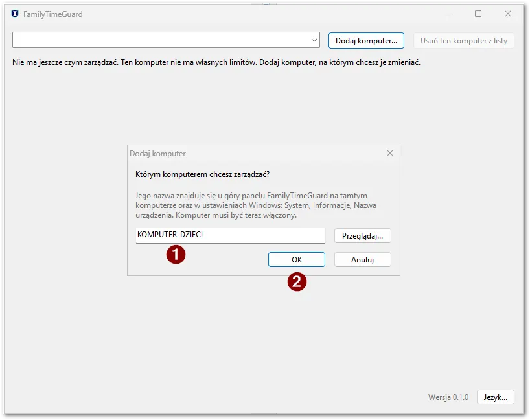
Task: Click the FamilyTimeGuard window title text
Action: tap(52, 14)
